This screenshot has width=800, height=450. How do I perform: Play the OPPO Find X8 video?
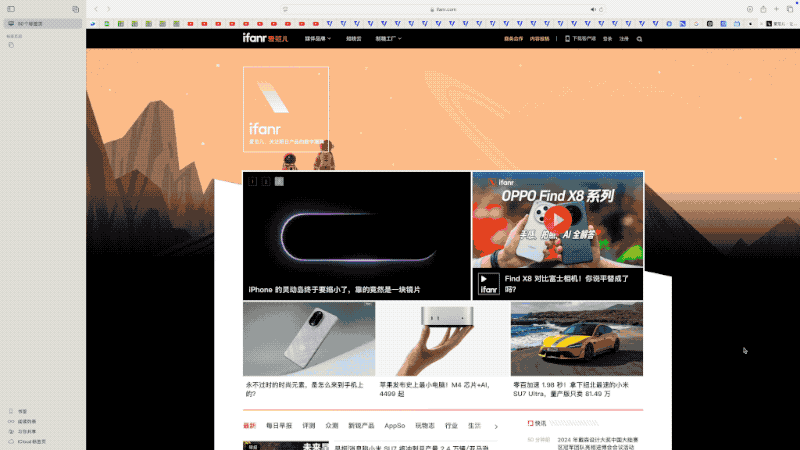click(x=558, y=219)
